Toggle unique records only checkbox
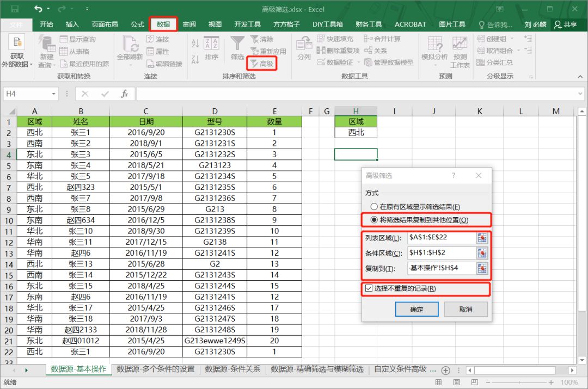The image size is (588, 389). (369, 288)
